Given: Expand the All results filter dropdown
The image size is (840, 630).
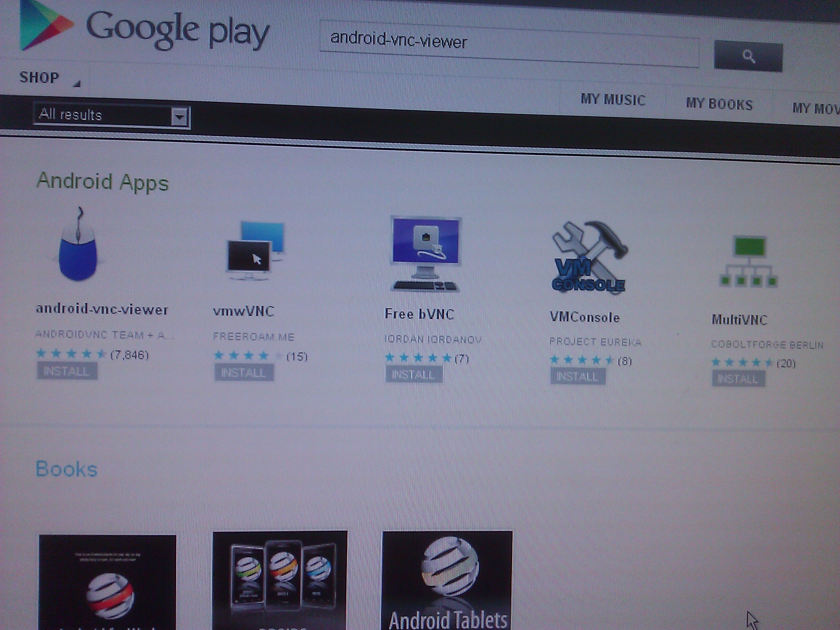Looking at the screenshot, I should pos(179,116).
